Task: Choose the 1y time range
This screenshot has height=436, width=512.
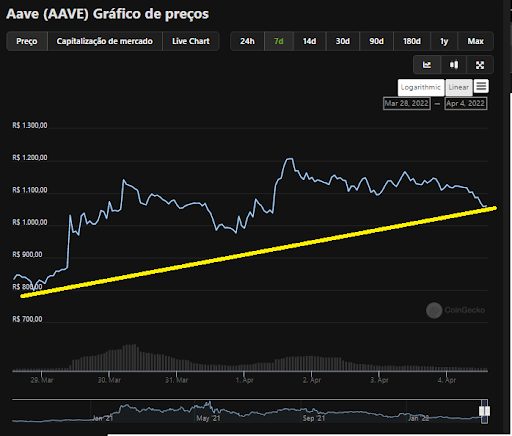Action: pyautogui.click(x=444, y=41)
